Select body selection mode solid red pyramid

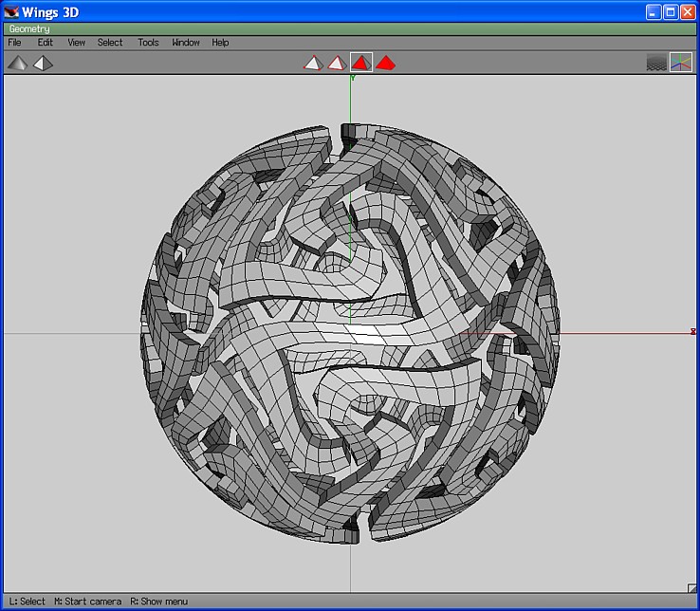click(385, 63)
